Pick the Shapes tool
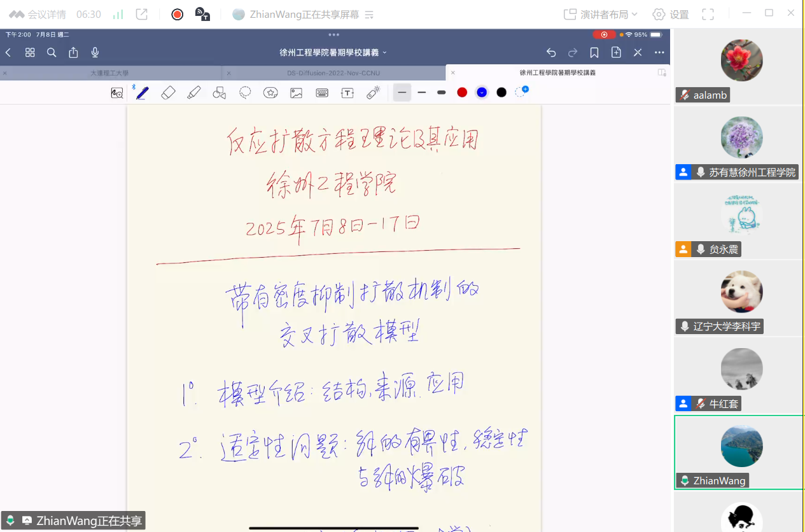The image size is (805, 532). coord(220,93)
